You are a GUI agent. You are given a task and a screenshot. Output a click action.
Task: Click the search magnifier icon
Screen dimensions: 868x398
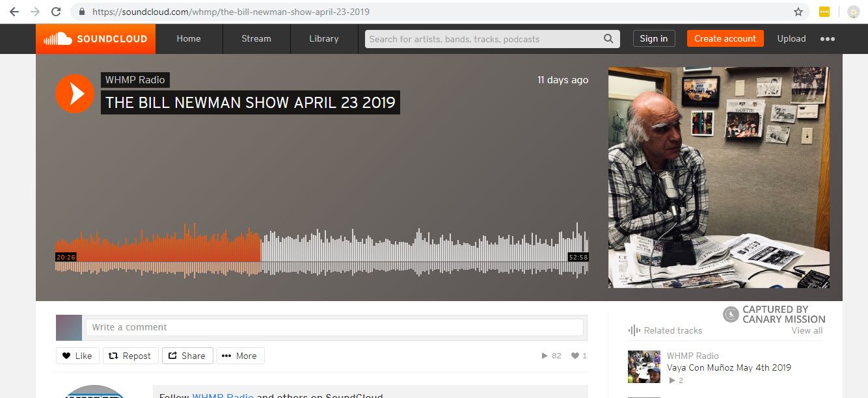point(608,39)
